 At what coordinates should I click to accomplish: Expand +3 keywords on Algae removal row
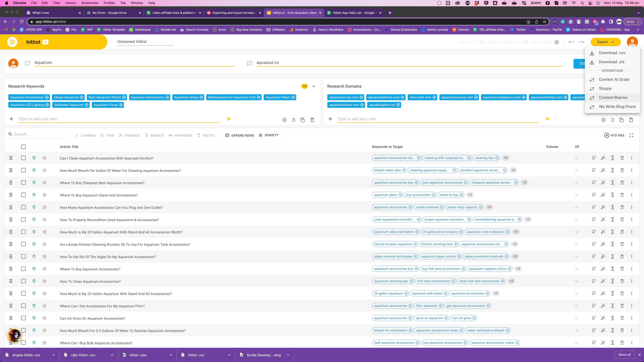515,256
